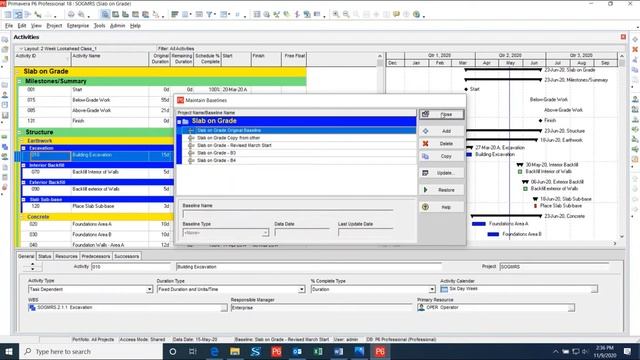Open the Activity Type dropdown
This screenshot has height=360, width=640.
[x=149, y=289]
